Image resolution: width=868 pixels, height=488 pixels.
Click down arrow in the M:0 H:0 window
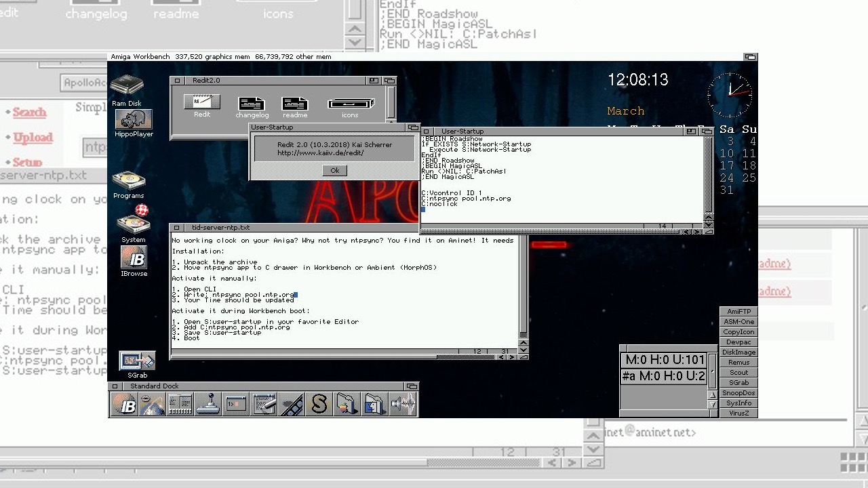coord(713,405)
